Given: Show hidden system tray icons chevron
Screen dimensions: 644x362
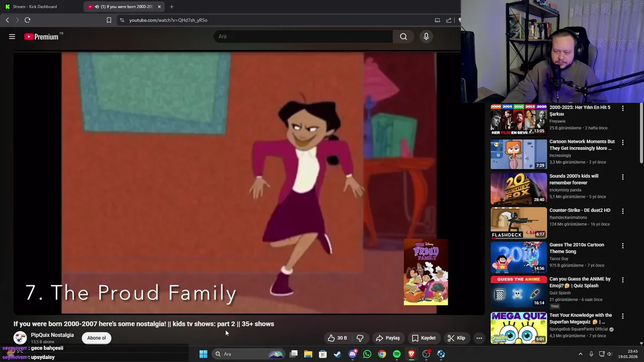Looking at the screenshot, I should point(580,354).
